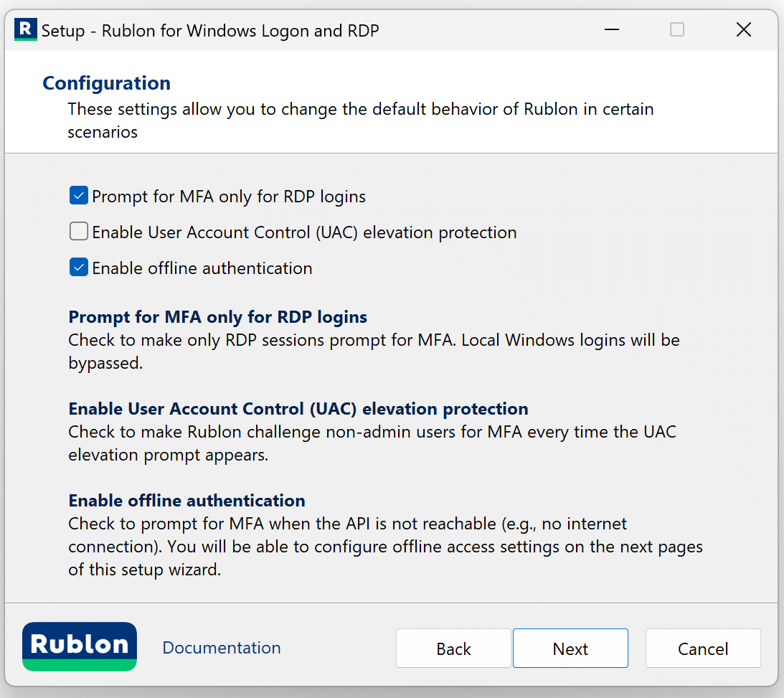
Task: Minimize the Rublon setup window
Action: [x=612, y=30]
